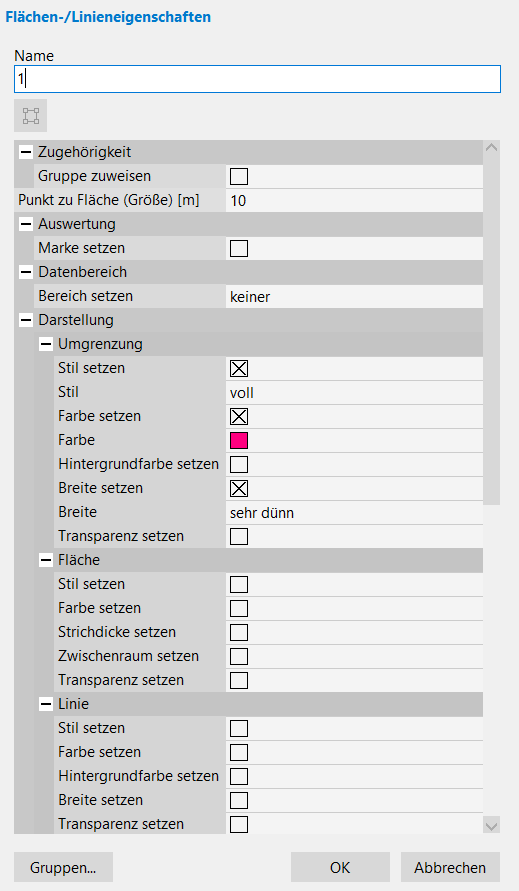This screenshot has height=891, width=519.
Task: Collapse the Zugehörigkeit section
Action: (26, 152)
